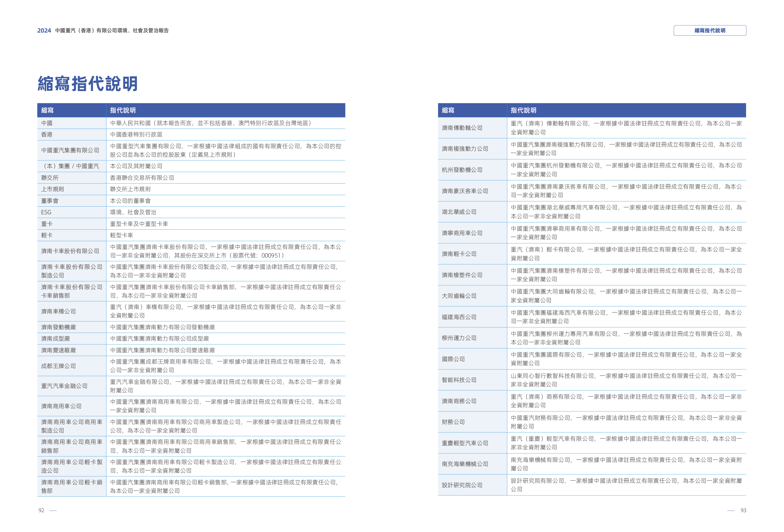Click the 2024 report title in header
This screenshot has height=532, width=784.
103,30
